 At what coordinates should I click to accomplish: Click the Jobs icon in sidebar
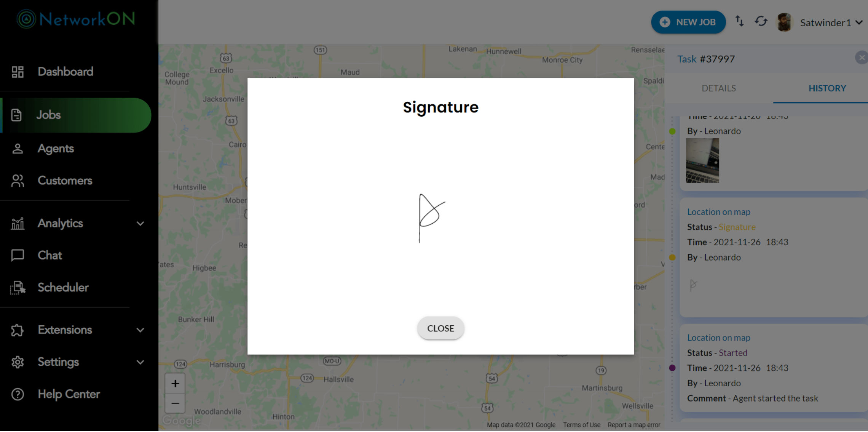coord(17,115)
